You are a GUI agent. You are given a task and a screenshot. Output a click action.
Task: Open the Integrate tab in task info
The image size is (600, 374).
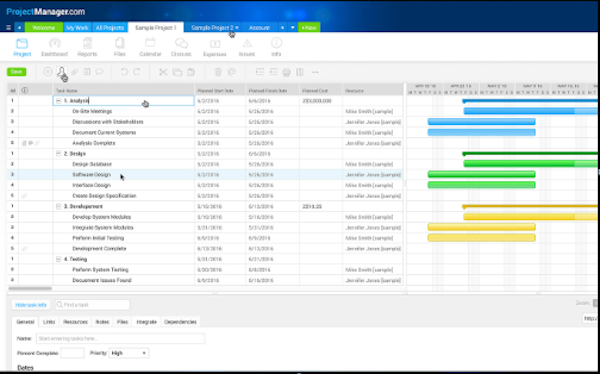point(147,322)
